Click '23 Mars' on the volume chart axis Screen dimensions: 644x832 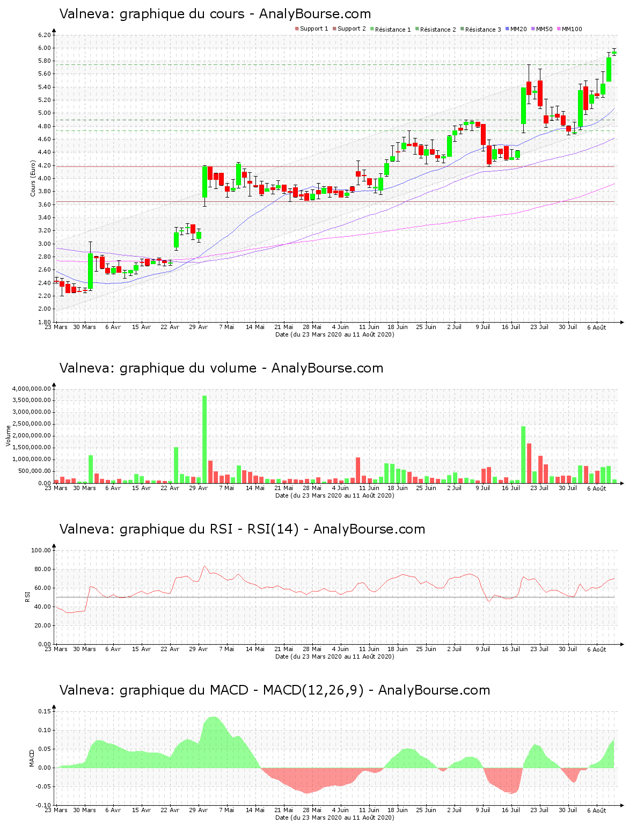coord(56,488)
